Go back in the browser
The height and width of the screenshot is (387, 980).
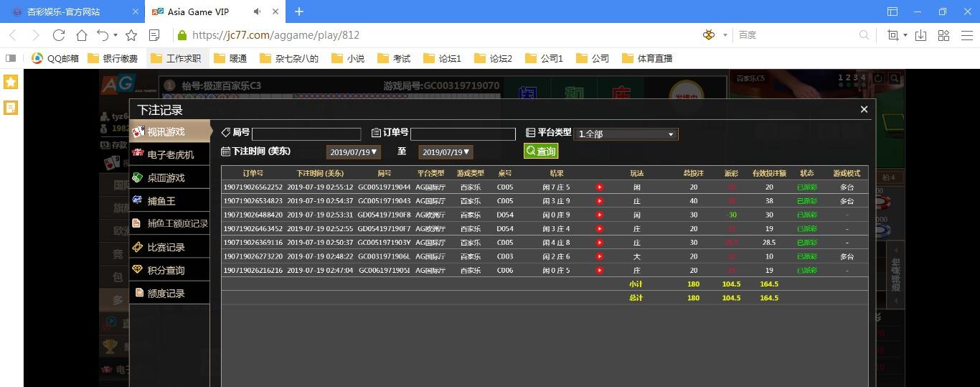coord(13,34)
